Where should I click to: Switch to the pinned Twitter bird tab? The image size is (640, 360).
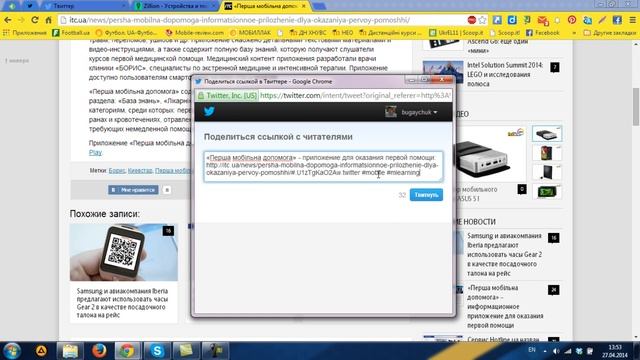(29, 6)
